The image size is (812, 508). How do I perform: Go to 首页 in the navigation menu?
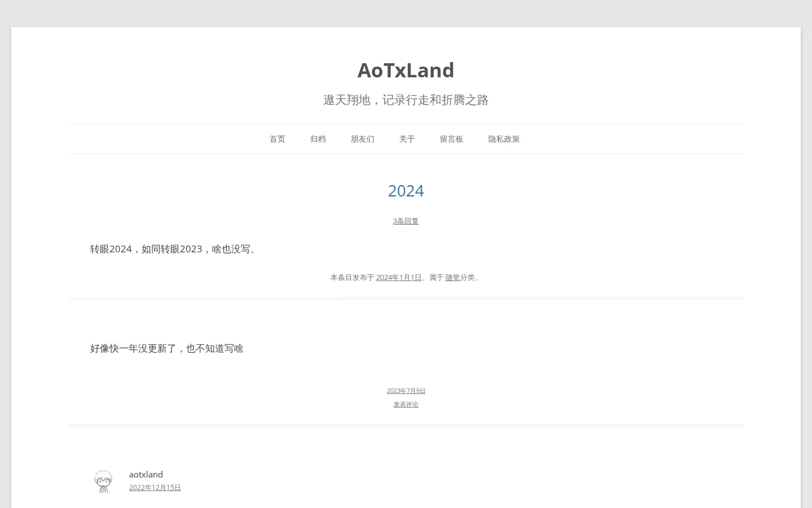point(277,139)
